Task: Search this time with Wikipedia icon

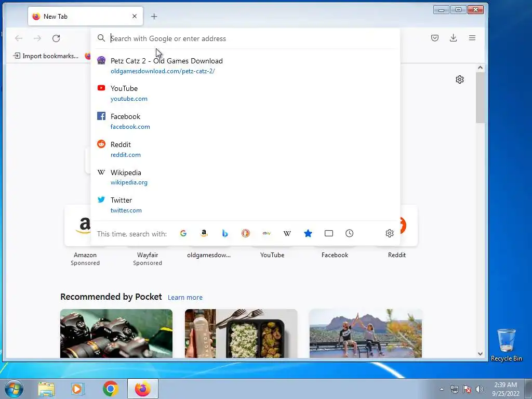Action: 287,233
